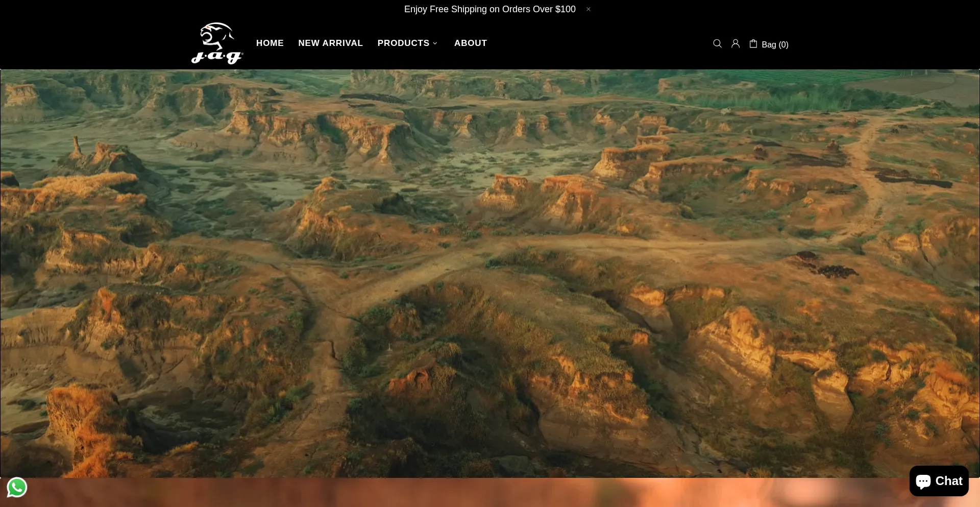Select the PRODUCTS menu label
Screen dimensions: 980x507
403,43
